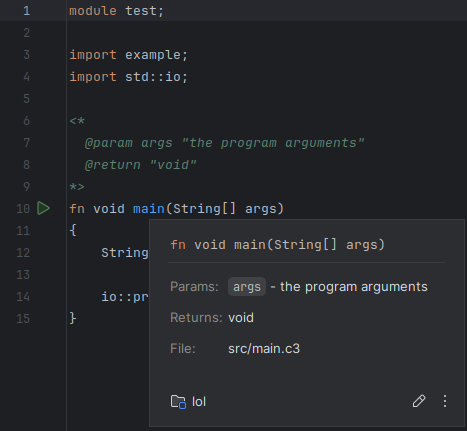Viewport: 467px width, 431px height.
Task: Click the @param args doc comment line
Action: click(x=225, y=143)
